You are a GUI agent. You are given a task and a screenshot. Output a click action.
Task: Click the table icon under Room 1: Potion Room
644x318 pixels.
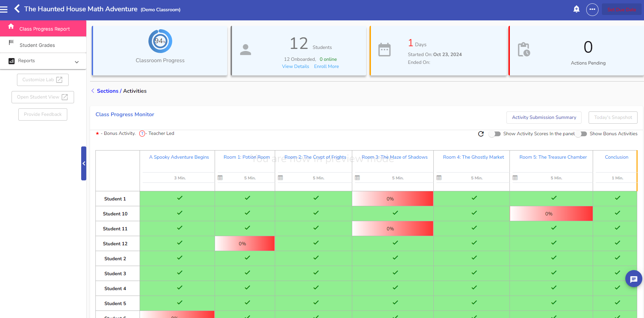click(221, 178)
